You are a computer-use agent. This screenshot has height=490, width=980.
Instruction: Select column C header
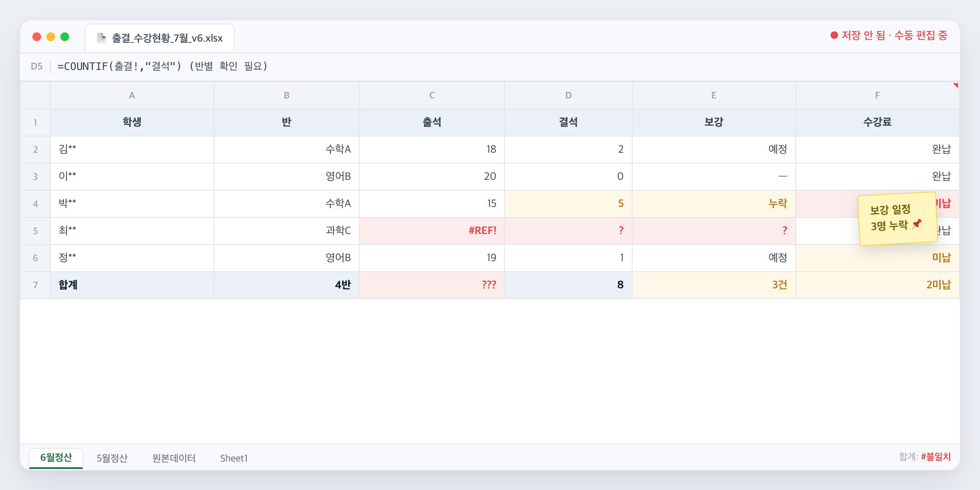432,95
